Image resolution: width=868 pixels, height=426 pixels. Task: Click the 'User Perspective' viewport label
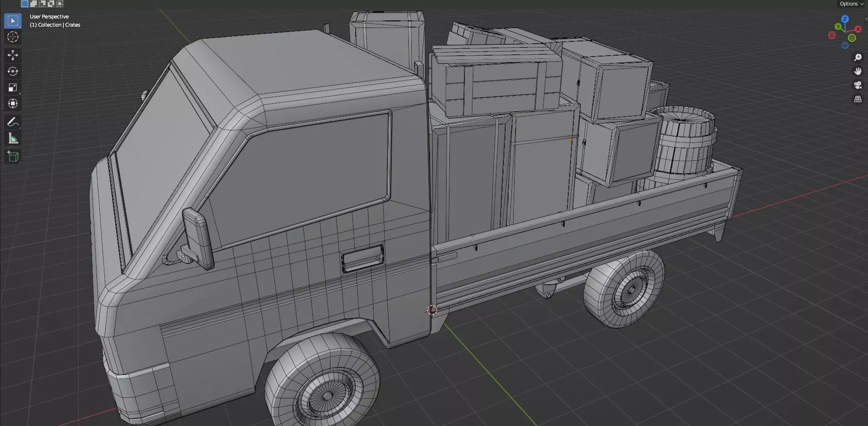(49, 17)
